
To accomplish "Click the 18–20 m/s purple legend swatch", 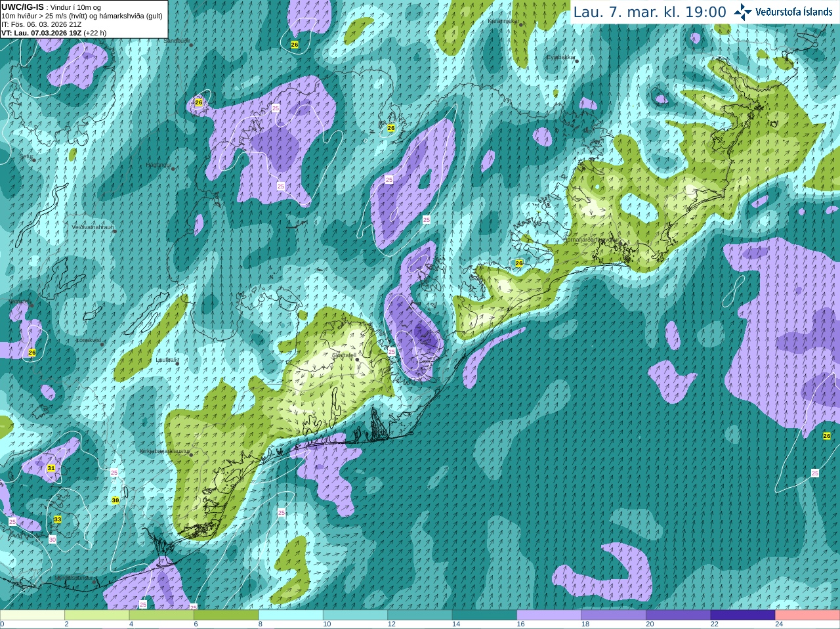I will click(614, 615).
